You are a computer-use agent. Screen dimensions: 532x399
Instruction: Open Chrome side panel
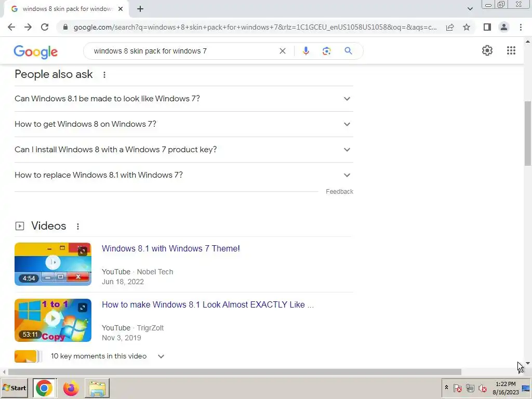[x=487, y=27]
